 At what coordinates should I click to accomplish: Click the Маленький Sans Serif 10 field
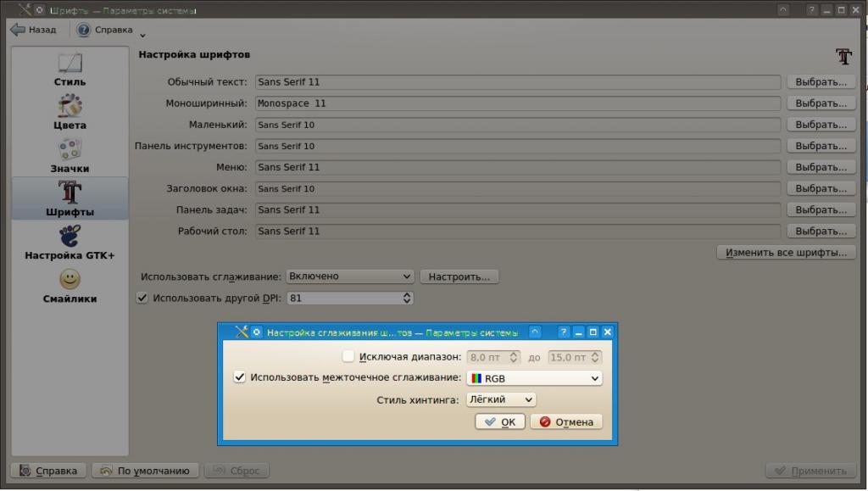(x=518, y=125)
